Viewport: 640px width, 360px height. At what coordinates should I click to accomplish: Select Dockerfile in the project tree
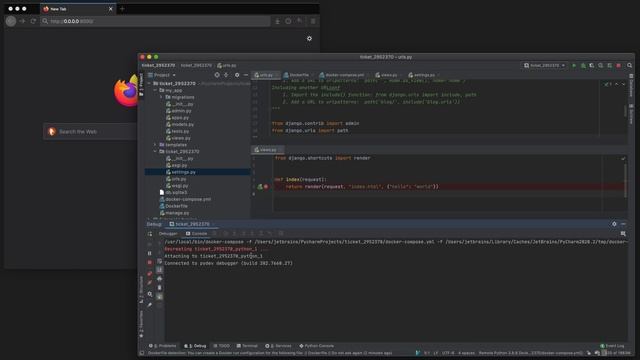tap(173, 206)
